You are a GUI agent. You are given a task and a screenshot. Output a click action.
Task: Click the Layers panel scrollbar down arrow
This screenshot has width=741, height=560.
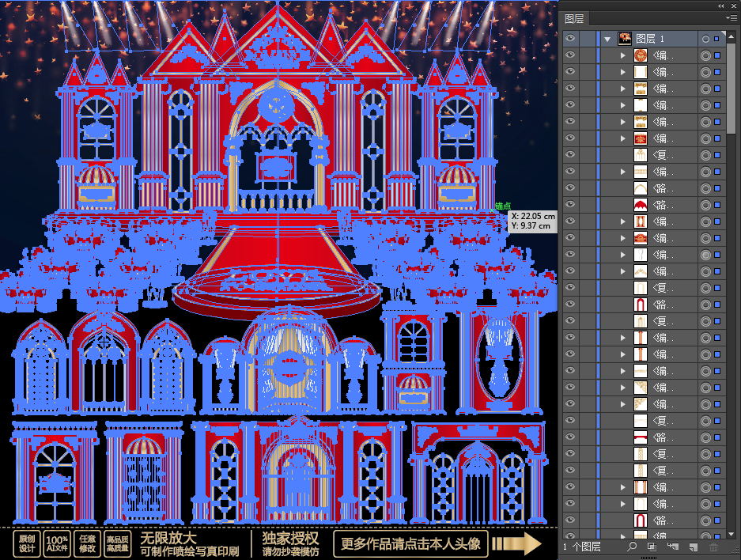(x=732, y=534)
